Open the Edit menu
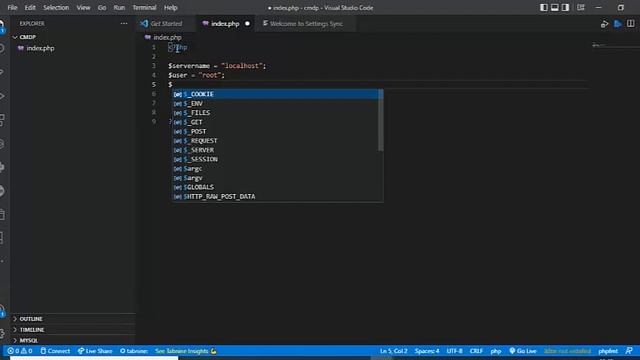 (30, 7)
